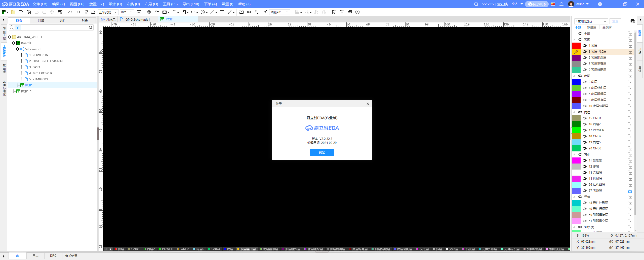Hide layer 1 顶层 using eye icon
Viewport: 644px width, 260px height.
(x=585, y=46)
